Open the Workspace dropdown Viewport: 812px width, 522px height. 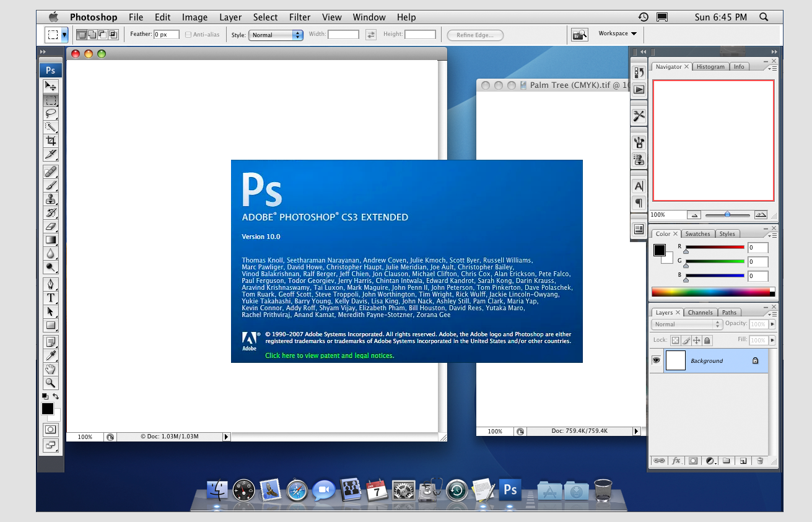coord(618,33)
